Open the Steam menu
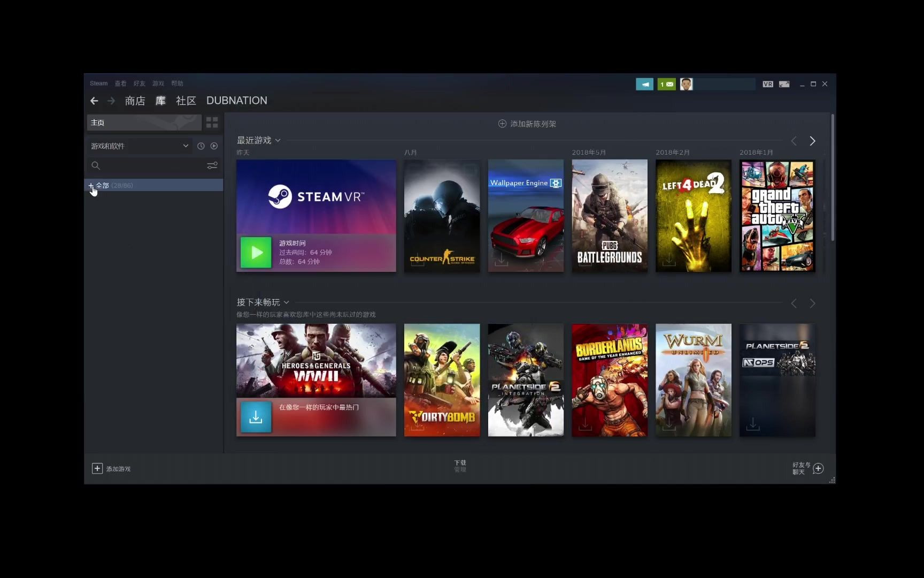 [98, 83]
